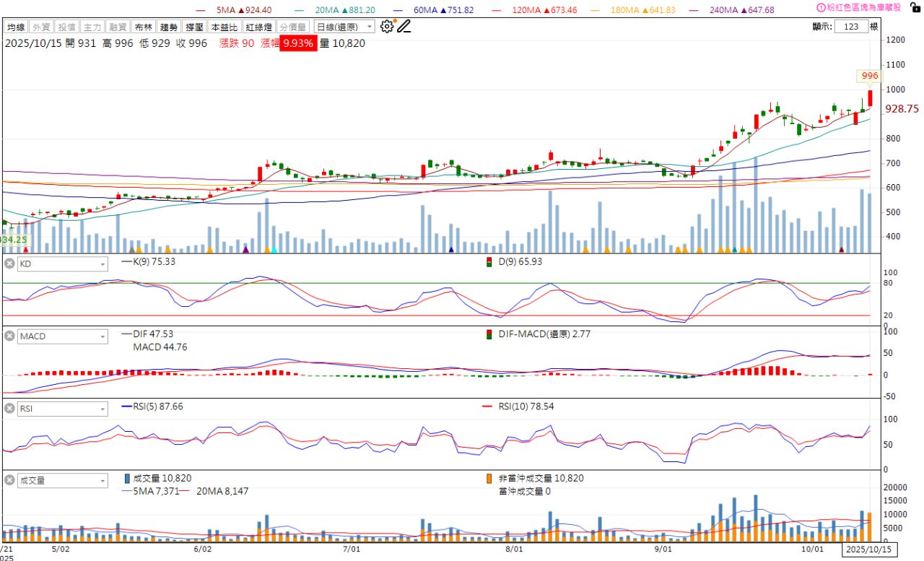Click the pink treasury stock info icon
Image resolution: width=924 pixels, height=561 pixels.
click(x=821, y=7)
